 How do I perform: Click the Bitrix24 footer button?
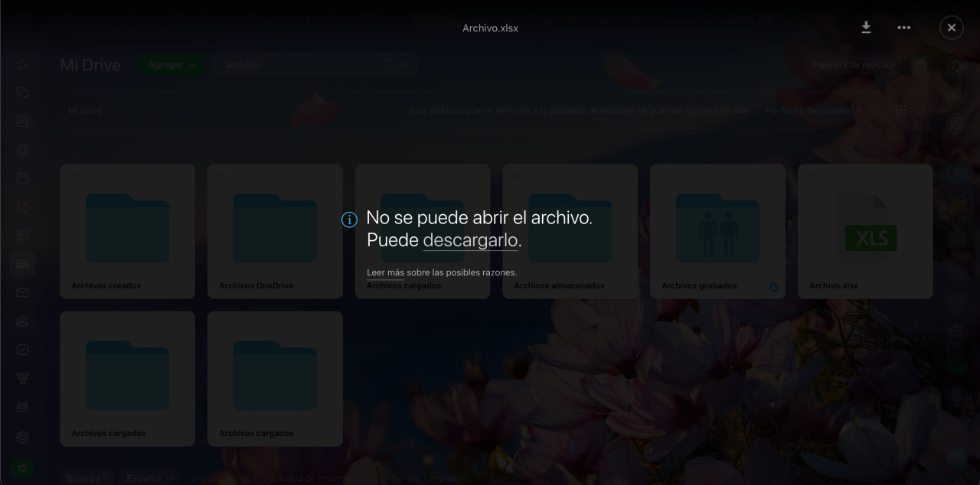[x=87, y=478]
